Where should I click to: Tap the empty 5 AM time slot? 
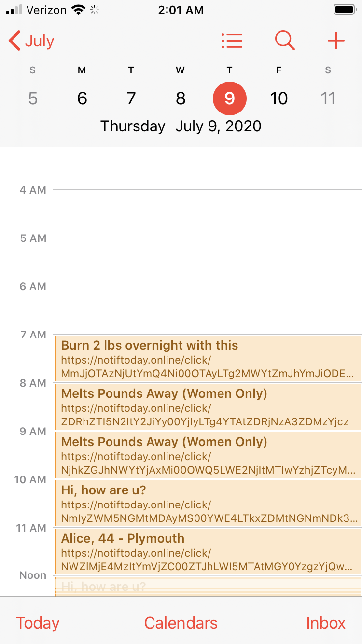point(208,262)
